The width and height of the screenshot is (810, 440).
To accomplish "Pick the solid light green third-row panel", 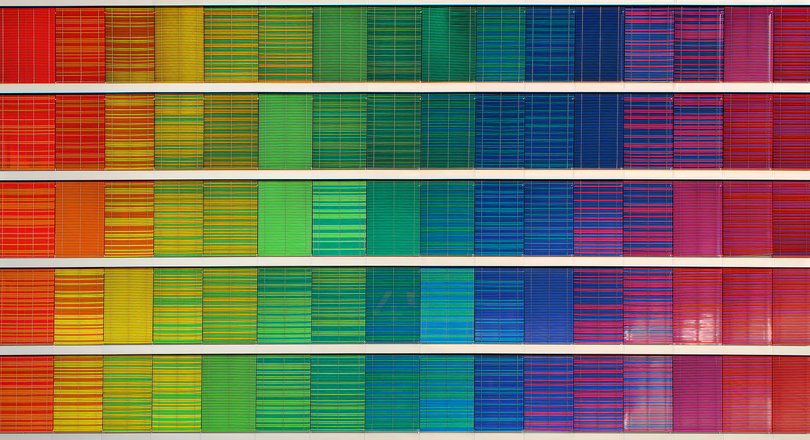I will [x=284, y=219].
